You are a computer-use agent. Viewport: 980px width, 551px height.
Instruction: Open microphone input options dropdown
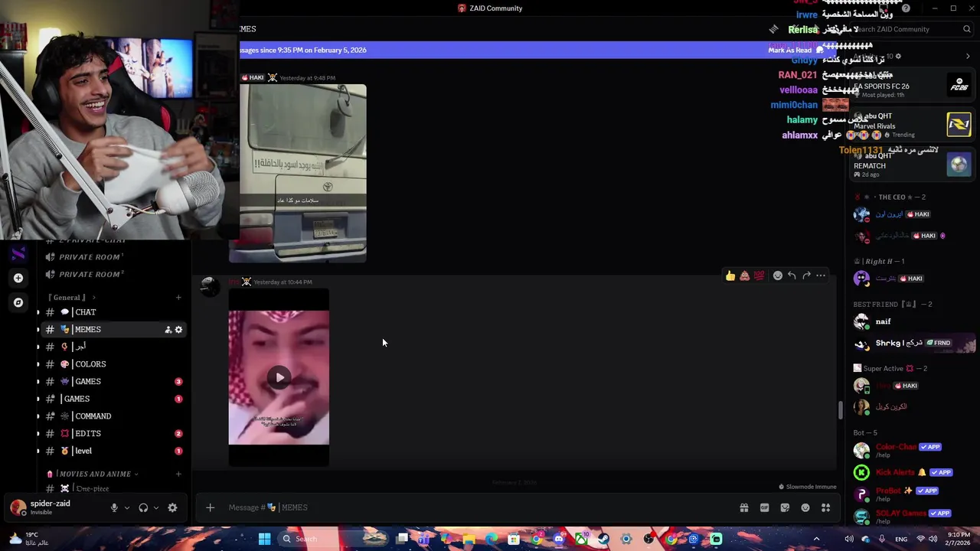(127, 507)
